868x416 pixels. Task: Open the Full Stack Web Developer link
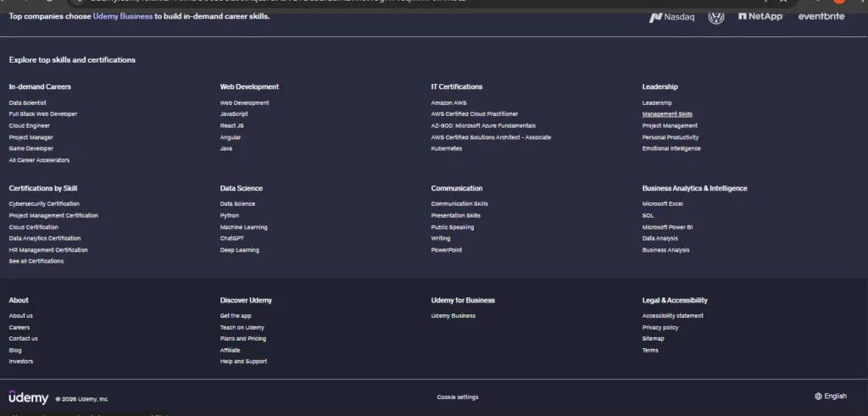coord(43,114)
